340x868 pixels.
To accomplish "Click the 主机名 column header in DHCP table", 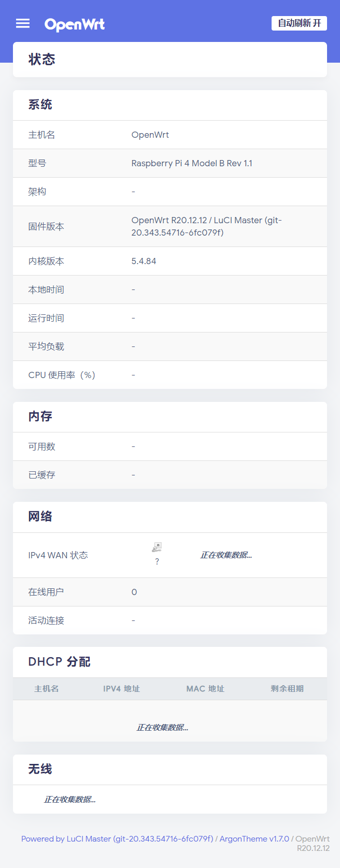I will pyautogui.click(x=46, y=689).
